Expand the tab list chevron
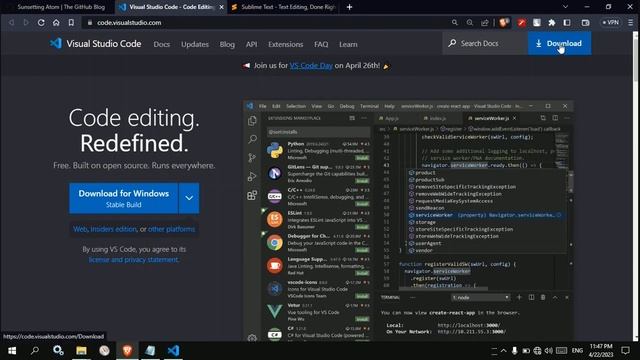 [x=565, y=7]
